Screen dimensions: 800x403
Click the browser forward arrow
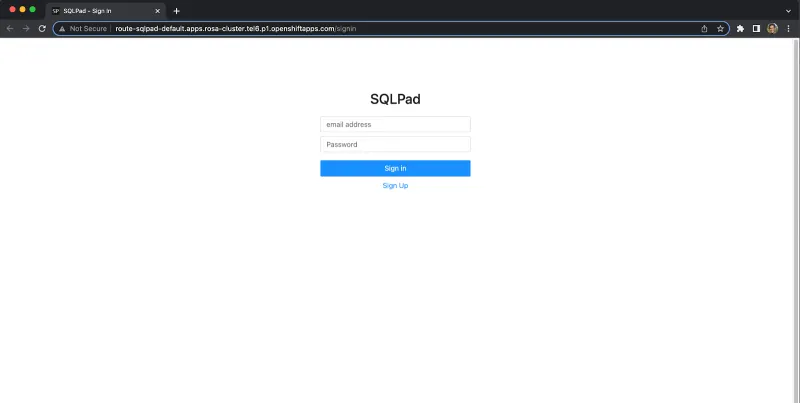pos(26,29)
